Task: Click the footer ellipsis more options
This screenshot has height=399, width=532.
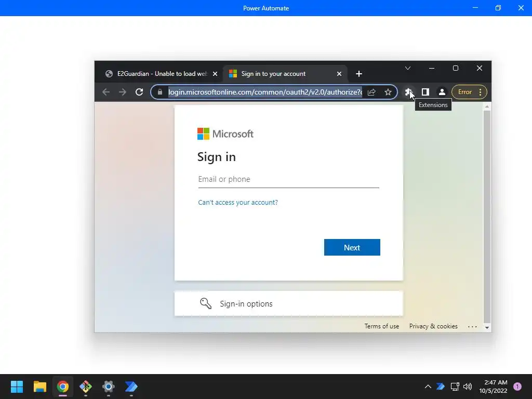Action: click(472, 327)
